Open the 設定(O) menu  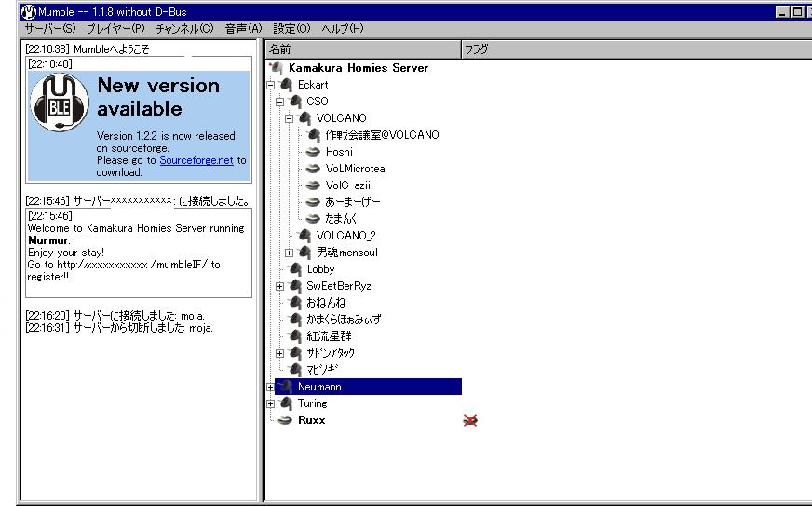coord(291,29)
